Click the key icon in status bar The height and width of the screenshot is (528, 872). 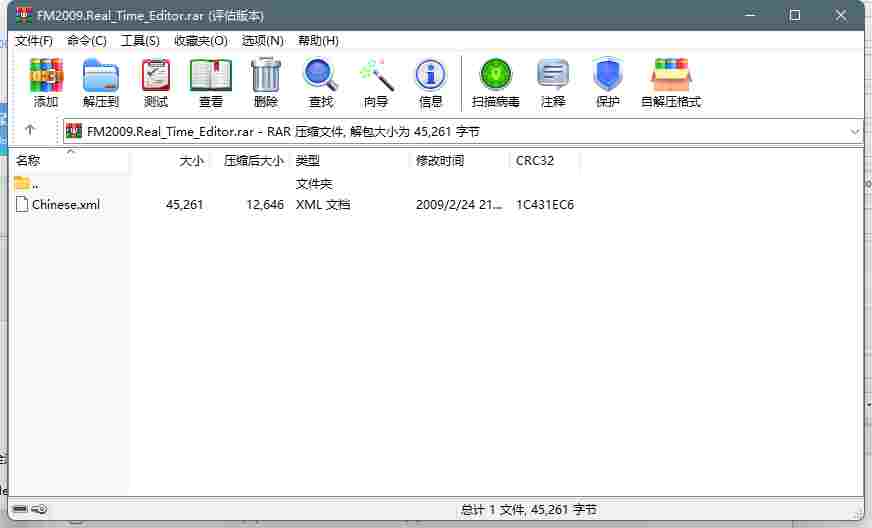tap(39, 509)
